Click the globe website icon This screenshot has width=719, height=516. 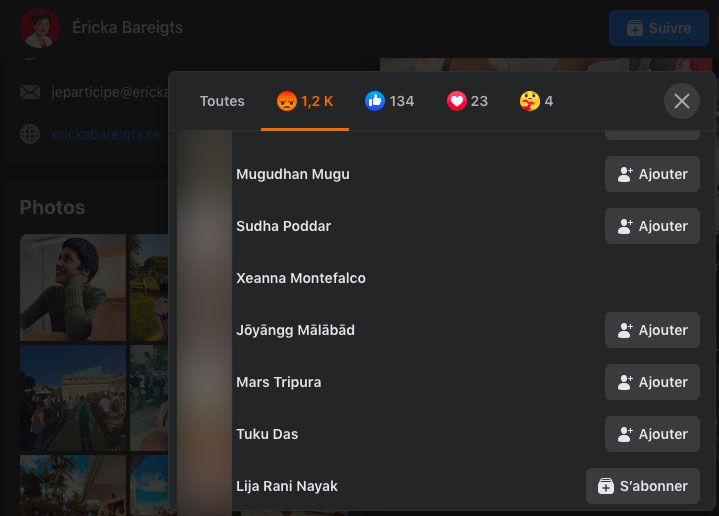coord(30,134)
